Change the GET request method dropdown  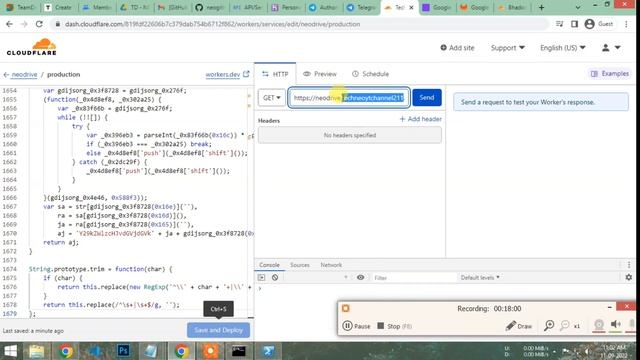(x=271, y=98)
